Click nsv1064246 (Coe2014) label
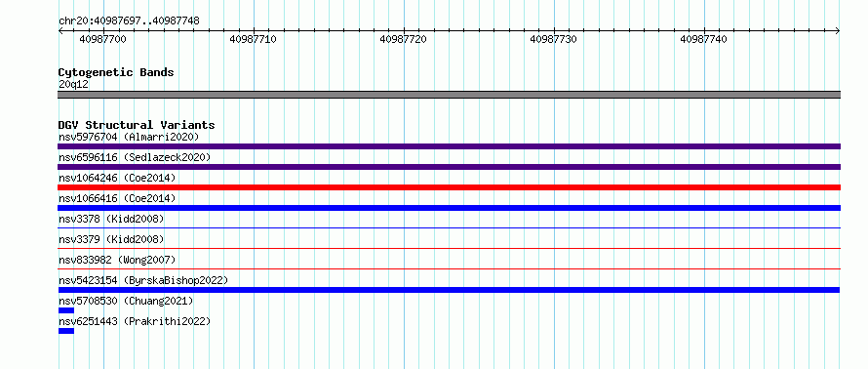868x369 pixels. tap(117, 178)
